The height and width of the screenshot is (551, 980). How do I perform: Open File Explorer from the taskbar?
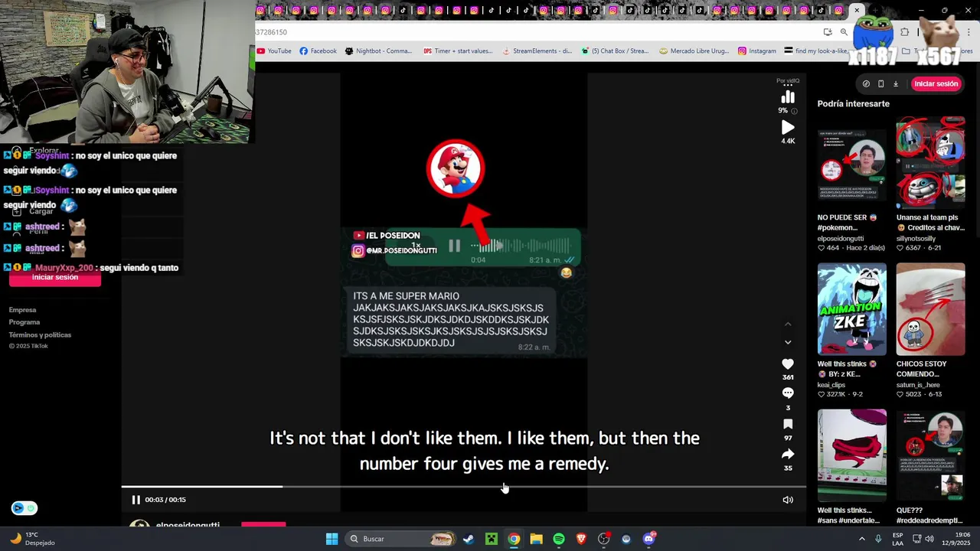coord(536,539)
